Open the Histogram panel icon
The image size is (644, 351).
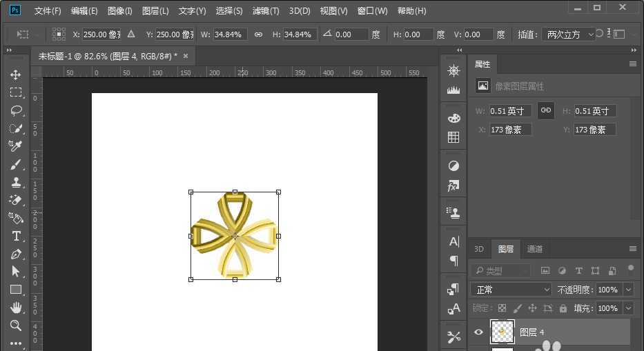pos(453,90)
